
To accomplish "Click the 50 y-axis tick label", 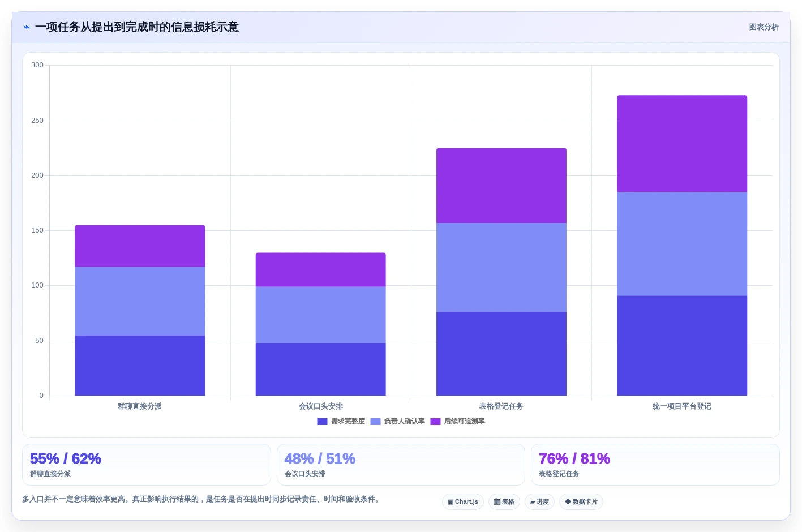I will [x=39, y=341].
